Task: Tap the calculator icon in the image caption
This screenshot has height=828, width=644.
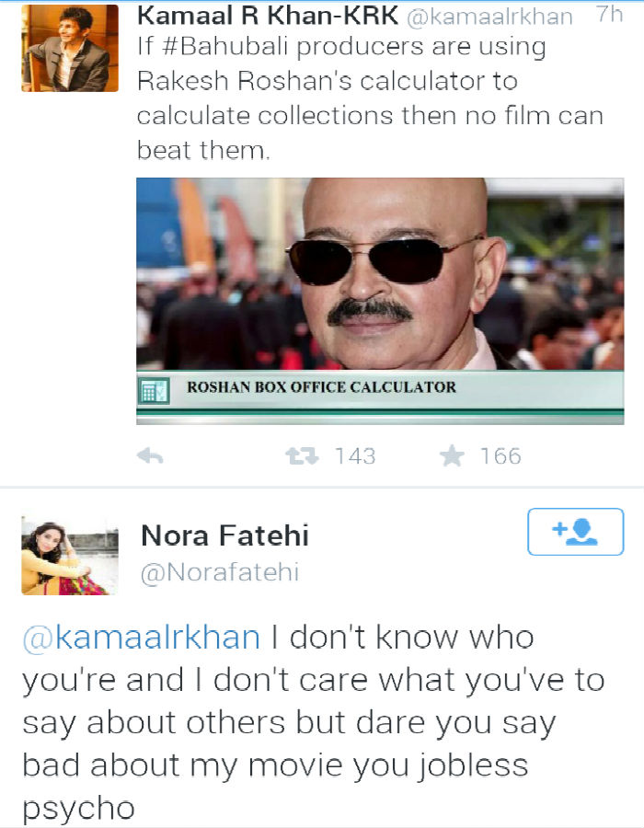Action: click(153, 391)
